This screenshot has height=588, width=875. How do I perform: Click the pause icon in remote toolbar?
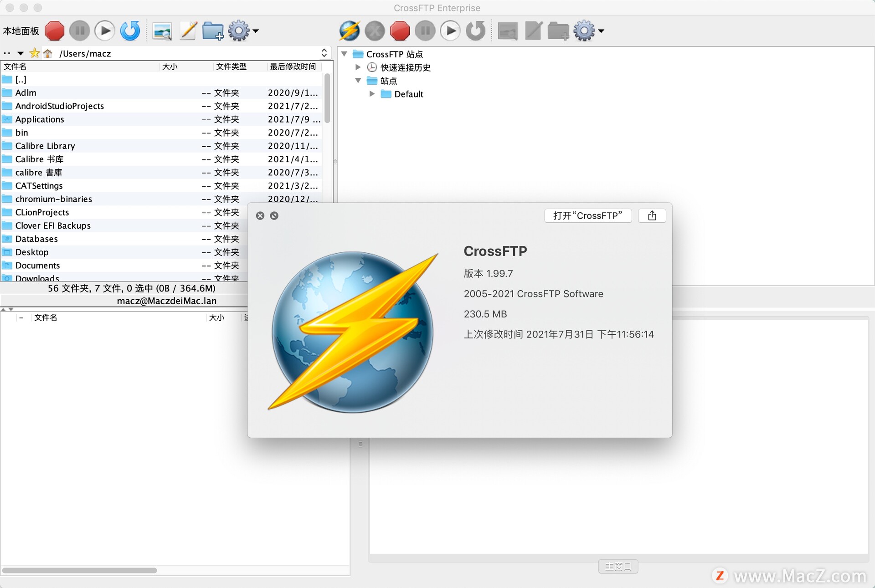pos(425,31)
